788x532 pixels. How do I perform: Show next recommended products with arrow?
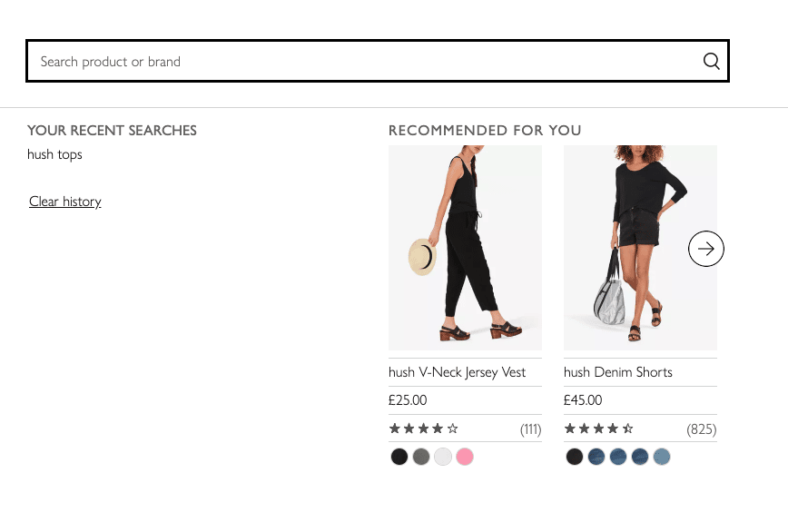(706, 249)
